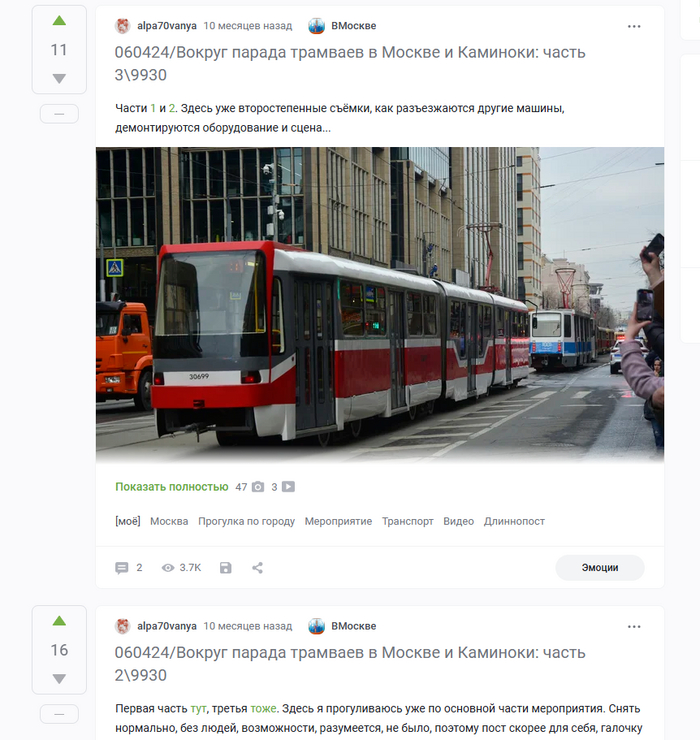Screen dimensions: 700x740
Task: Upvote the part 3 tram parade post
Action: [x=59, y=20]
